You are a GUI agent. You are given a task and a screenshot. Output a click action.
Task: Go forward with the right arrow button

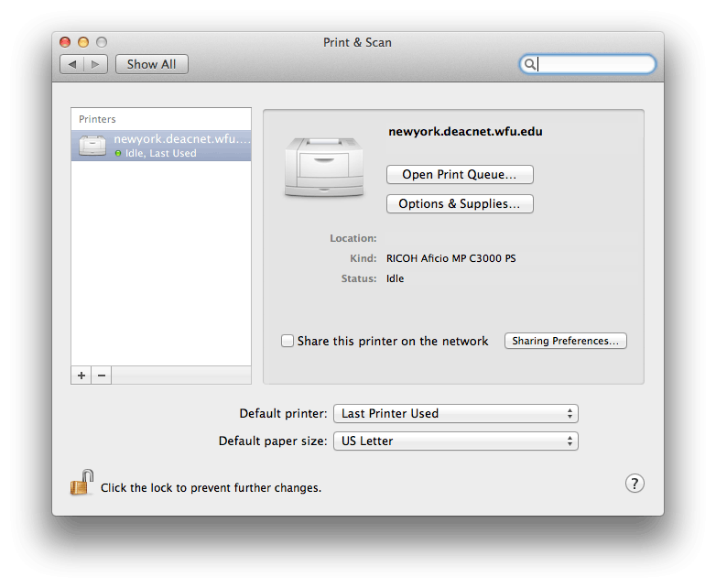pos(95,64)
